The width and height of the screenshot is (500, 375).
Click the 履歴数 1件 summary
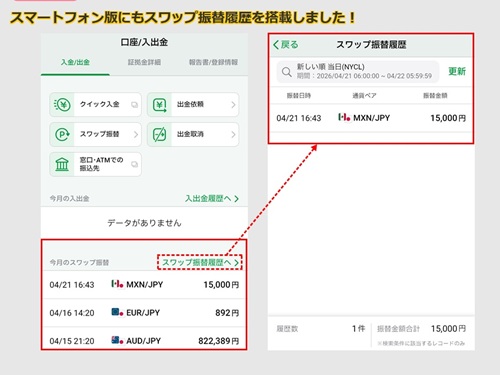pyautogui.click(x=320, y=329)
